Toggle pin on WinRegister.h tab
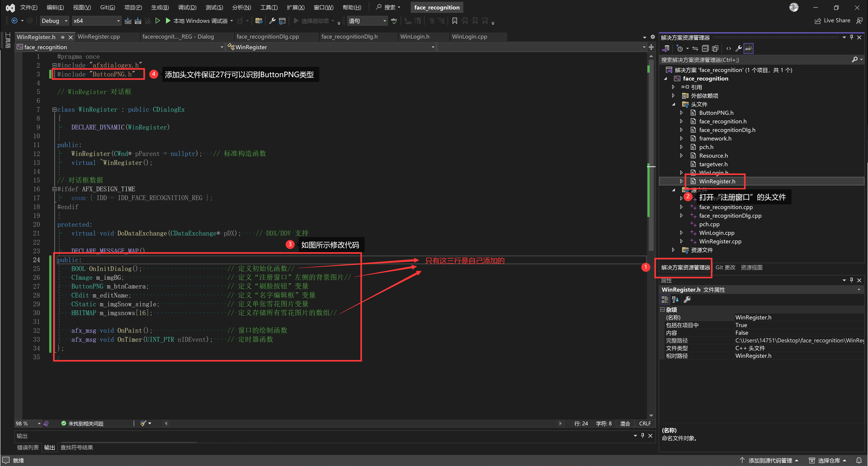 62,37
